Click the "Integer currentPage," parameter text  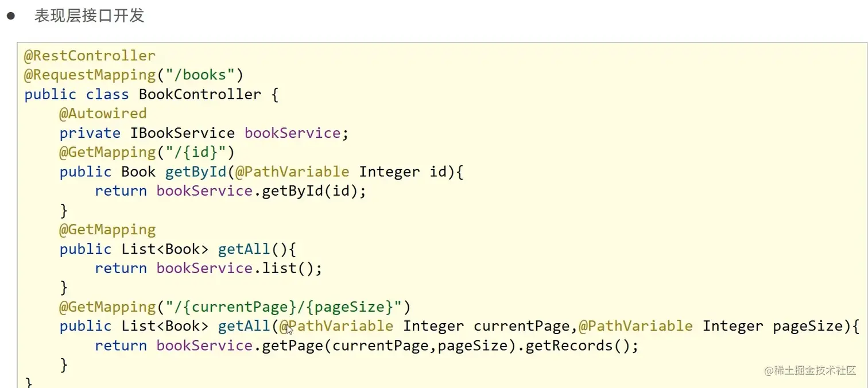[x=490, y=327]
